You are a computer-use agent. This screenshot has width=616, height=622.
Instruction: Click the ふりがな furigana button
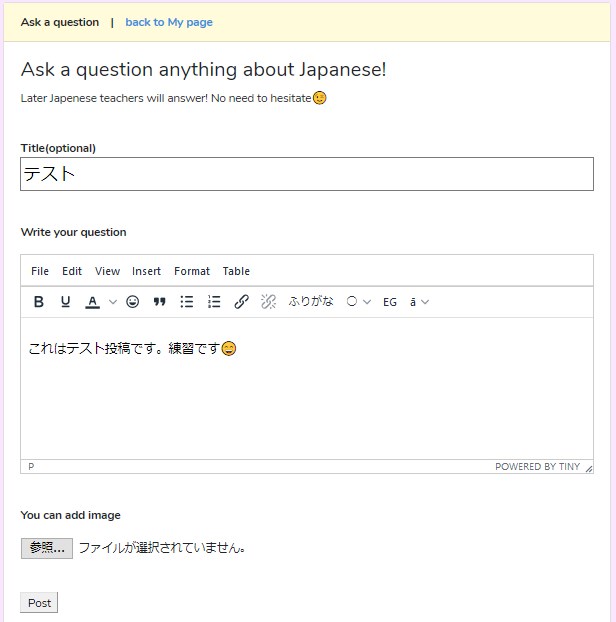[311, 302]
